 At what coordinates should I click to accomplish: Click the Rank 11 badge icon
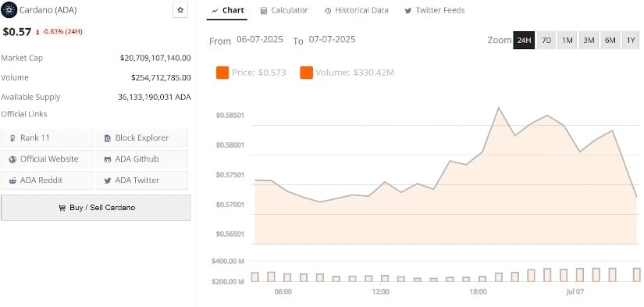[x=12, y=138]
